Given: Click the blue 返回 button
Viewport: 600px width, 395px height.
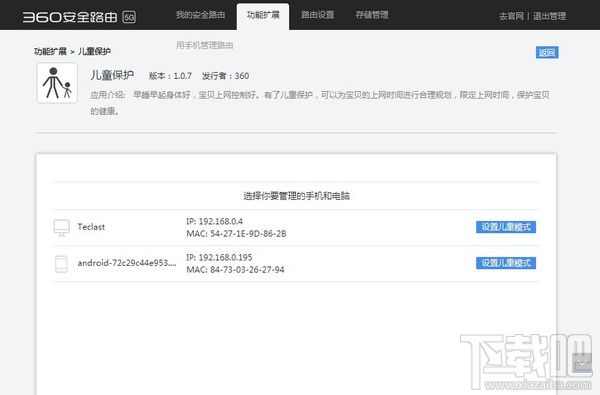Looking at the screenshot, I should pos(547,52).
